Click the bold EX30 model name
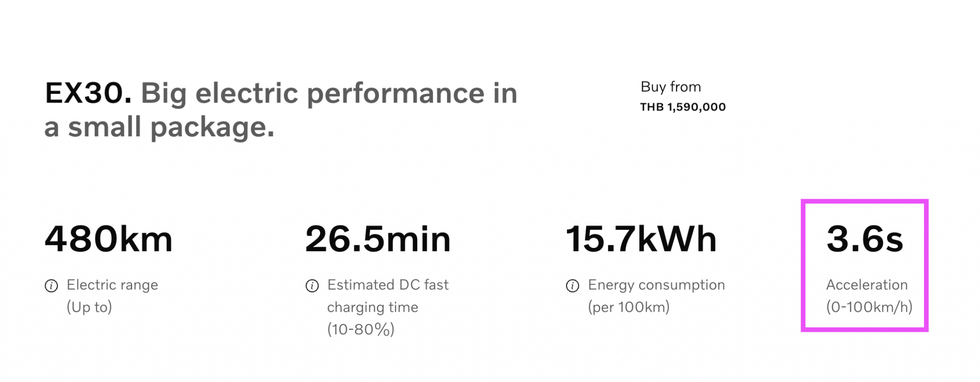The height and width of the screenshot is (382, 980). pos(88,93)
